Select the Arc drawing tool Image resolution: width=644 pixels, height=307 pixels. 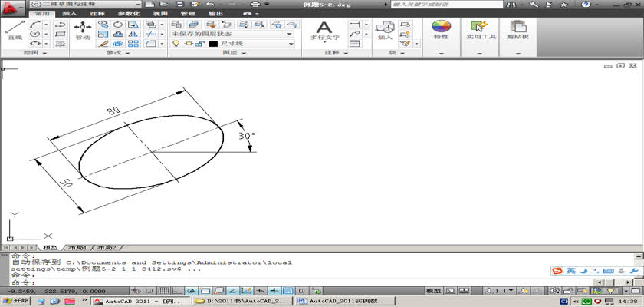[x=36, y=25]
